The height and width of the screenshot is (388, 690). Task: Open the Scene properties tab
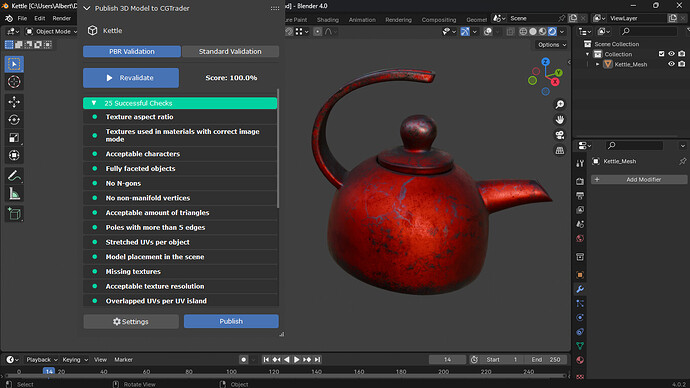pos(580,224)
